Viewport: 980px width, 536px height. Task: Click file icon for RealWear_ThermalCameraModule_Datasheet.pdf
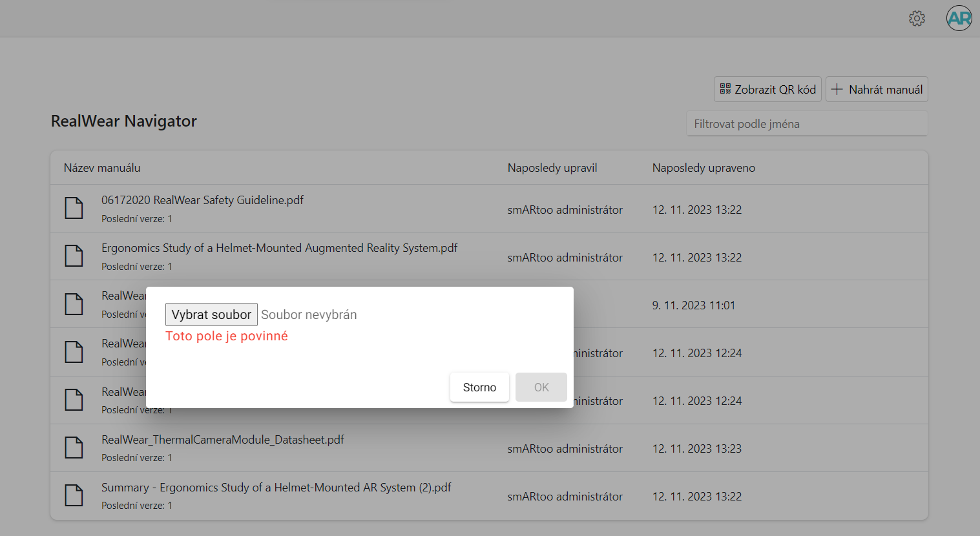(74, 448)
